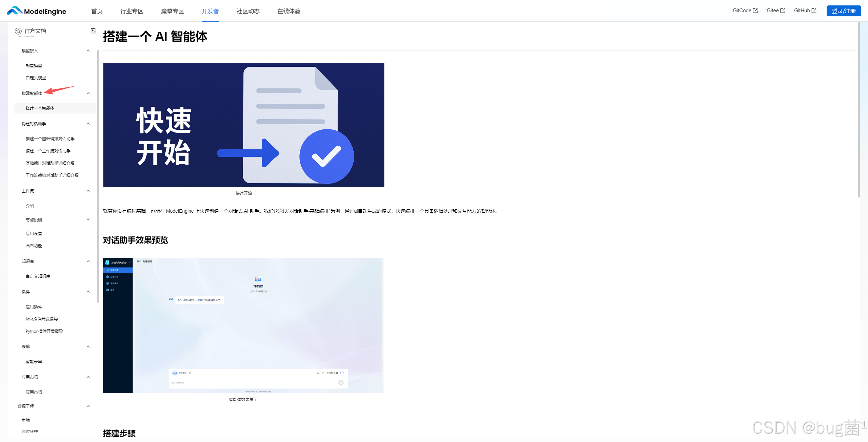
Task: Click the star icon next to 官方文档
Action: [18, 31]
